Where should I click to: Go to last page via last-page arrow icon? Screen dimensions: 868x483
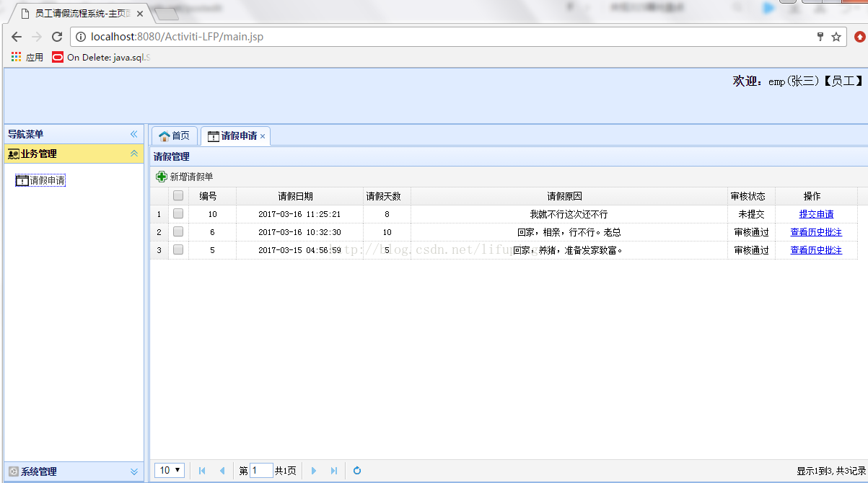click(333, 470)
